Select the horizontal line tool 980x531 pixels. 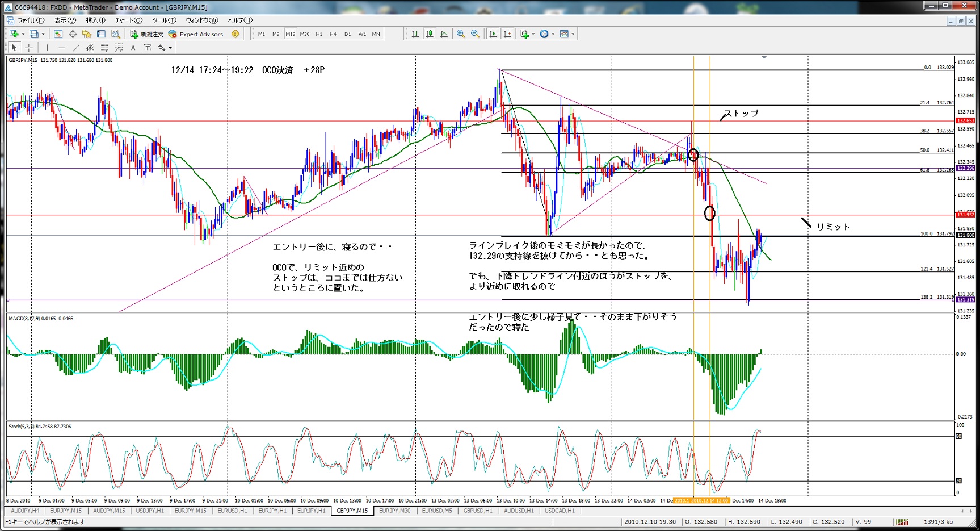[61, 48]
